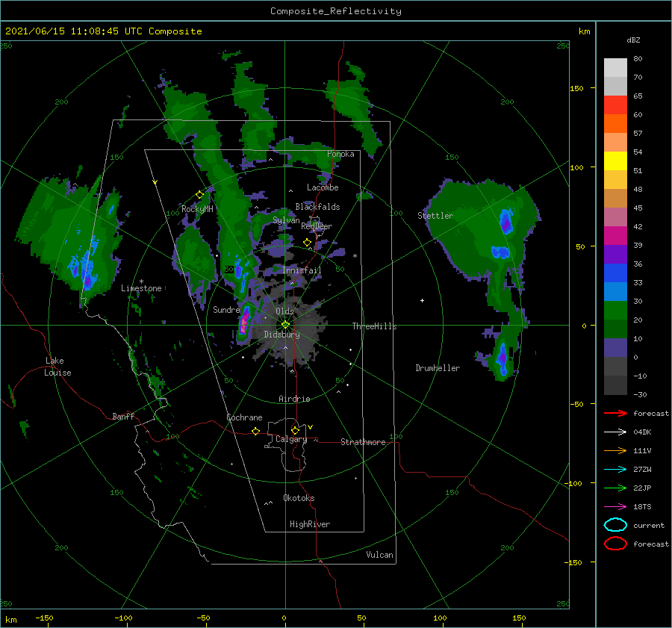Click the Cochrane label
The image size is (672, 628).
pos(244,417)
